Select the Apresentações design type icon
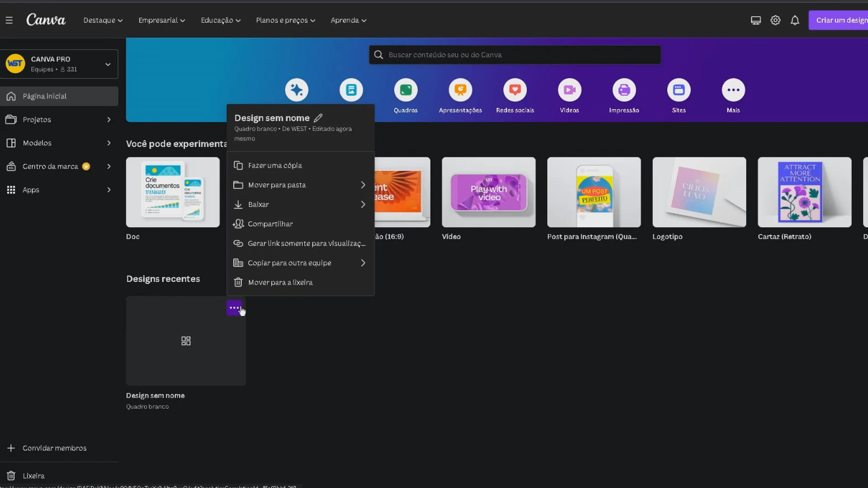This screenshot has width=868, height=488. pyautogui.click(x=460, y=90)
